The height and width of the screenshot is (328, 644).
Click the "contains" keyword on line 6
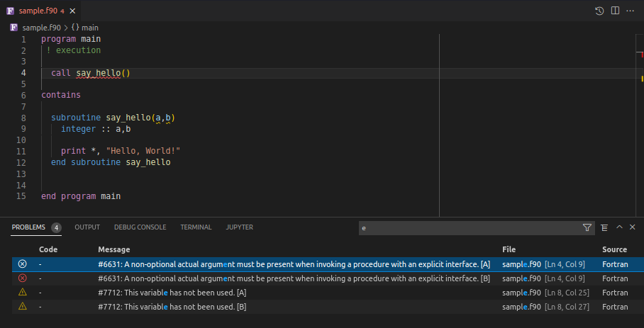click(61, 95)
